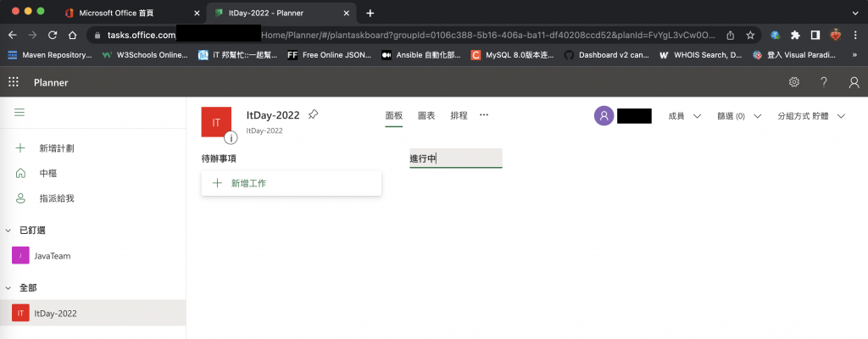Add a task with 新增工作
The width and height of the screenshot is (868, 339).
click(292, 183)
